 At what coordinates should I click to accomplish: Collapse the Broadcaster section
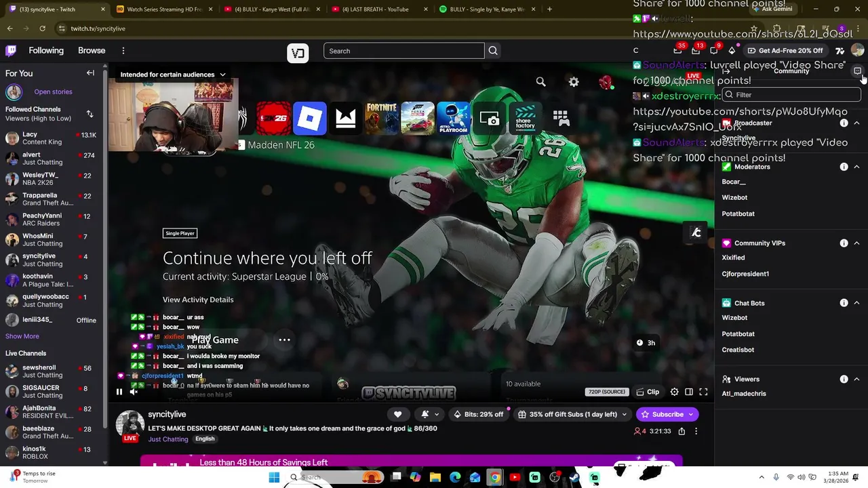857,123
